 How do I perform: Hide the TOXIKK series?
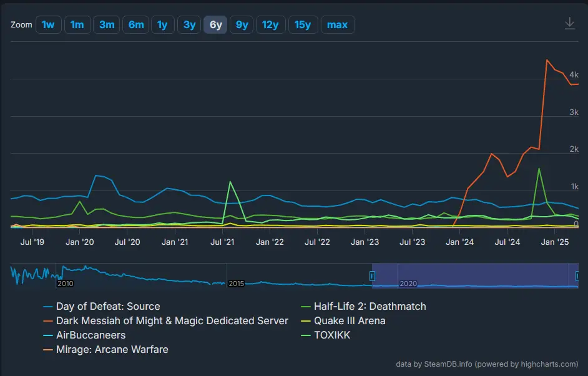click(333, 335)
